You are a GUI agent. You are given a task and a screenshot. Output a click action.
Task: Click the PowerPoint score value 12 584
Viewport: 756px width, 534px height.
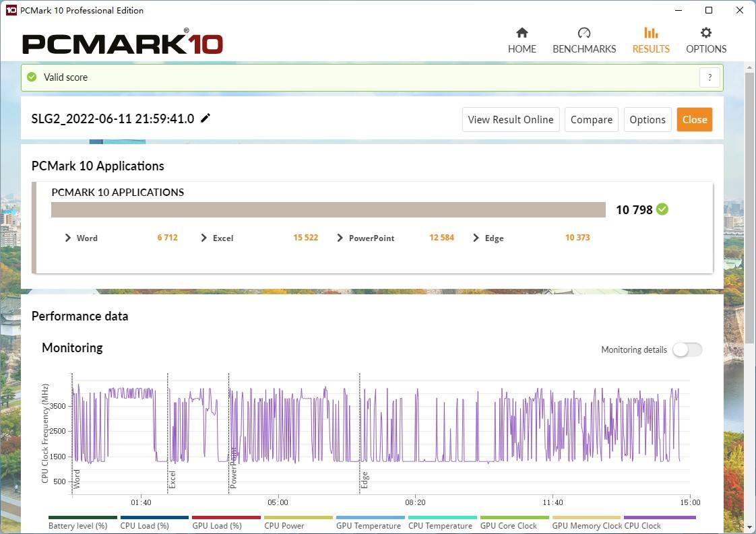point(441,238)
